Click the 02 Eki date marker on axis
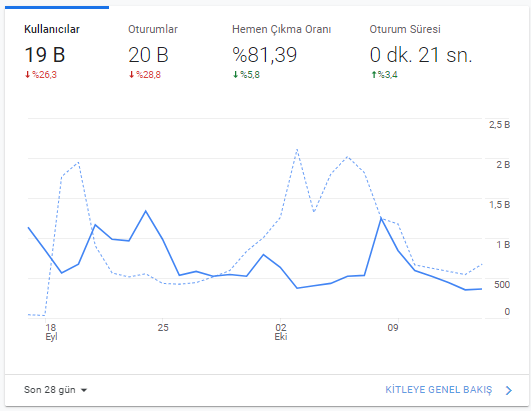Screen dimensions: 531x411 click(281, 332)
